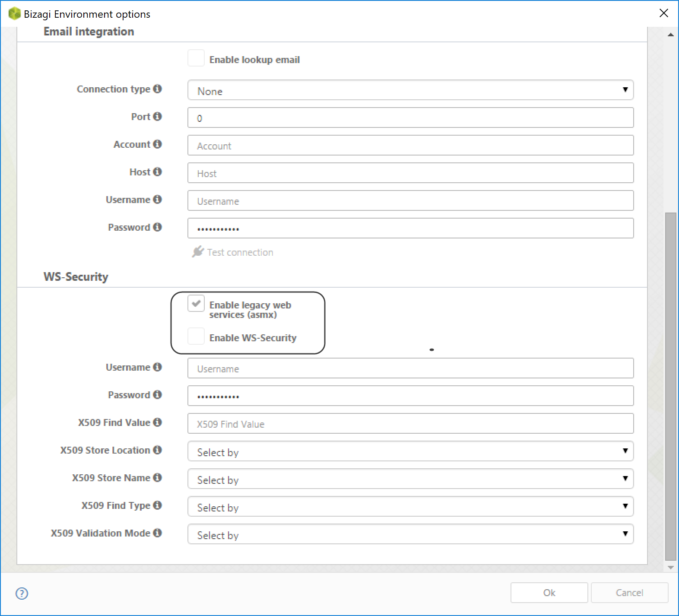Click the Ok button
Screen dimensions: 679x616
[549, 593]
